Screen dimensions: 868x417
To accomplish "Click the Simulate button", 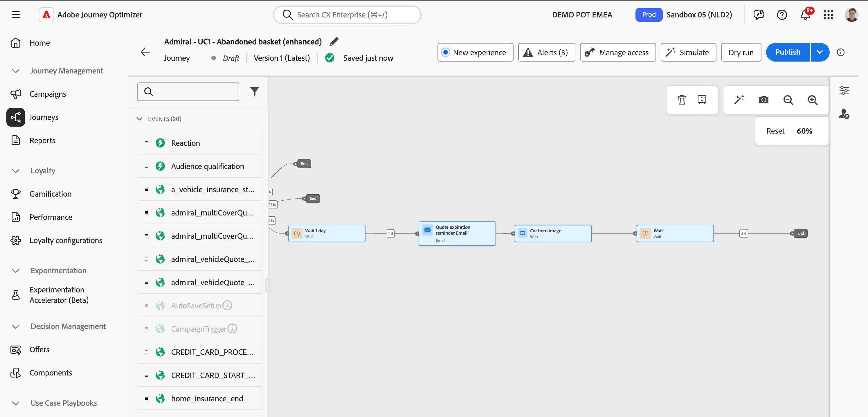I will pyautogui.click(x=688, y=52).
